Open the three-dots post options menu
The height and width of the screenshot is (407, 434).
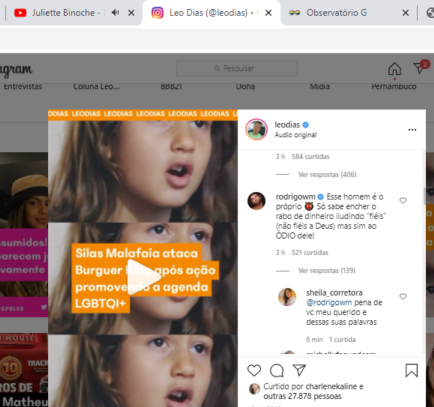412,130
